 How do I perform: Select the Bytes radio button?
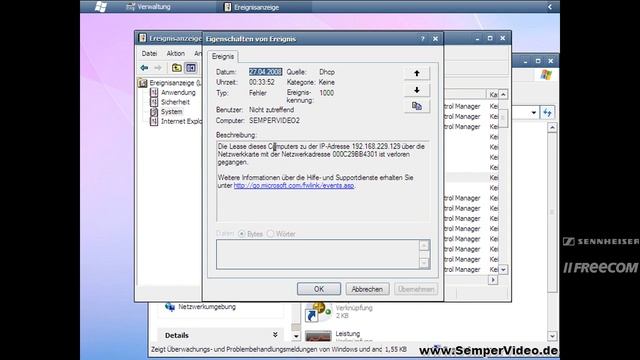(x=242, y=234)
